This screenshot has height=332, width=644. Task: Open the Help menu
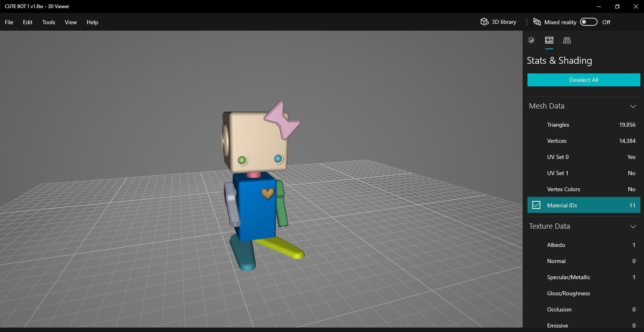click(x=92, y=22)
